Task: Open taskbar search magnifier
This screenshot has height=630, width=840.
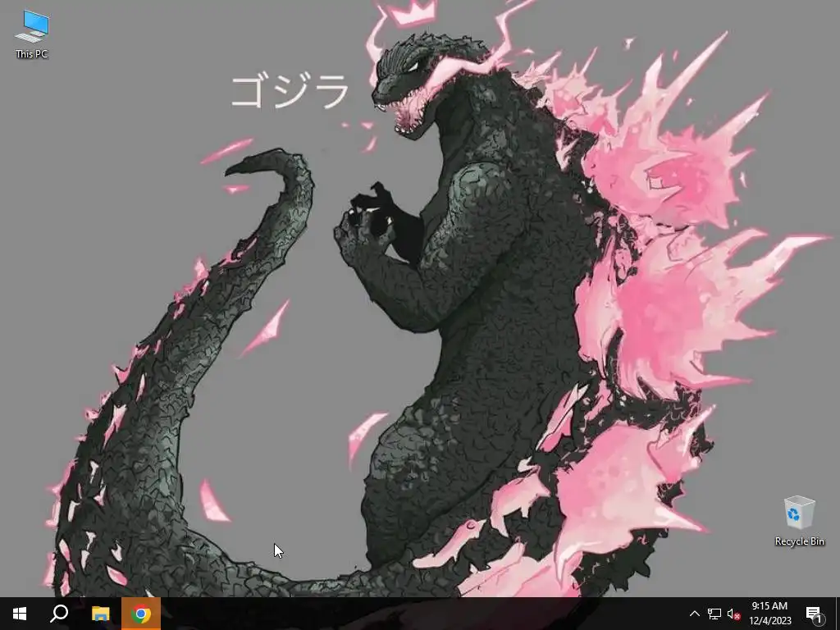Action: point(59,614)
